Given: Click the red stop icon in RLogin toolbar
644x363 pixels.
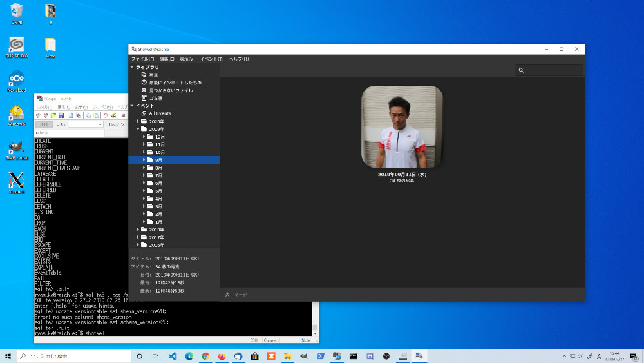Looking at the screenshot, I should point(123,115).
